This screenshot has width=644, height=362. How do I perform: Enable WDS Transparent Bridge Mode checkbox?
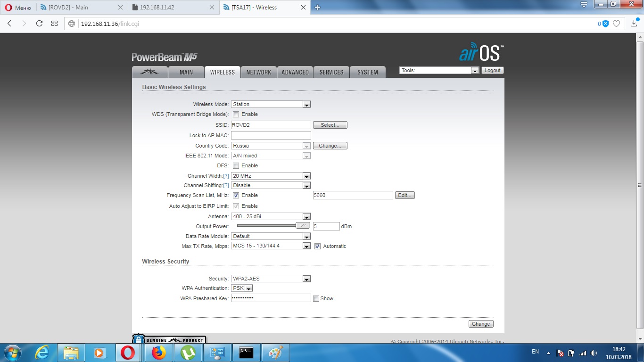(x=236, y=114)
